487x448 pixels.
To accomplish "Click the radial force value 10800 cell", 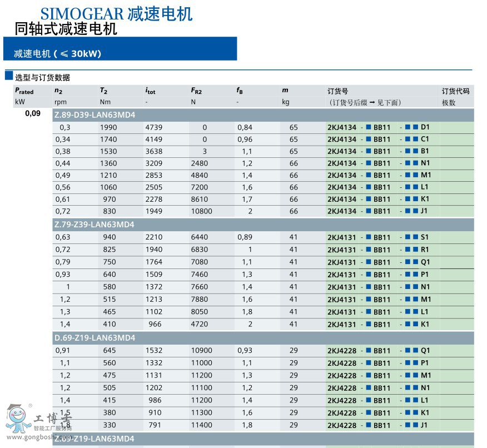I will (x=201, y=212).
